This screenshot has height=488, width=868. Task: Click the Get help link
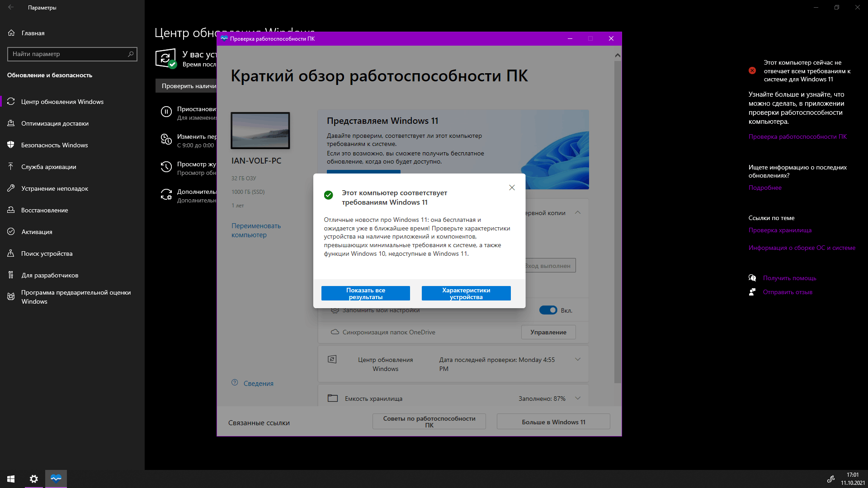tap(790, 278)
